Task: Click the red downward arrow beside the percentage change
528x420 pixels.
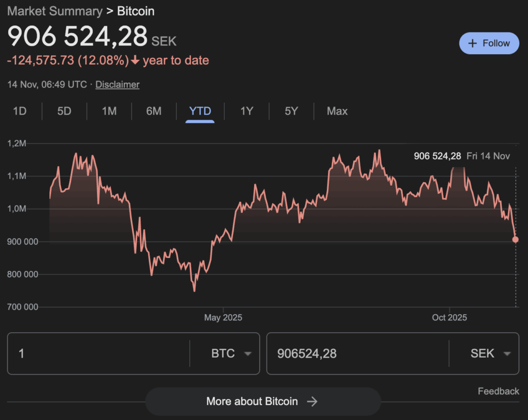Action: (x=135, y=60)
